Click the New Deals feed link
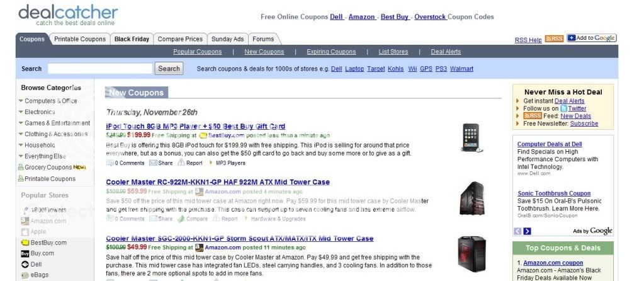The width and height of the screenshot is (644, 281). tap(575, 116)
